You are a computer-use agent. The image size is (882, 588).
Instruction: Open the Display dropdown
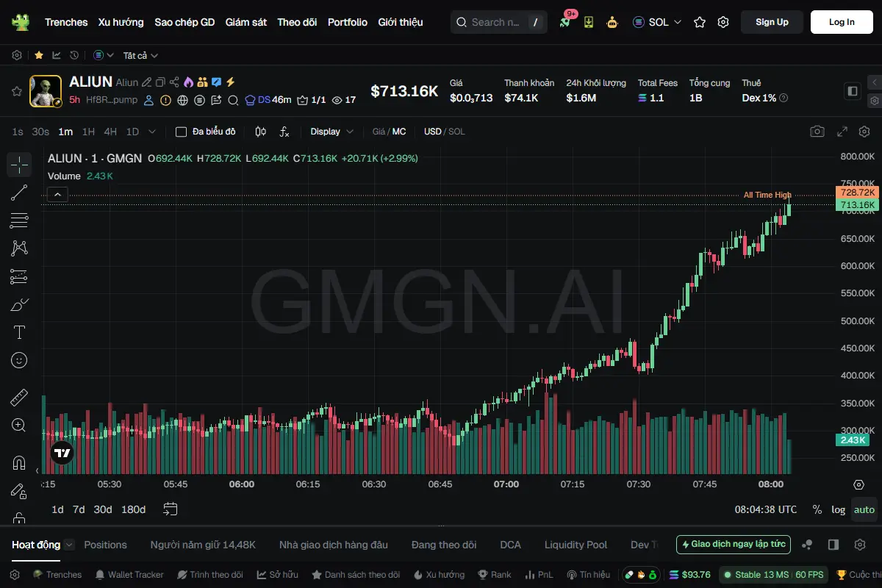coord(331,132)
